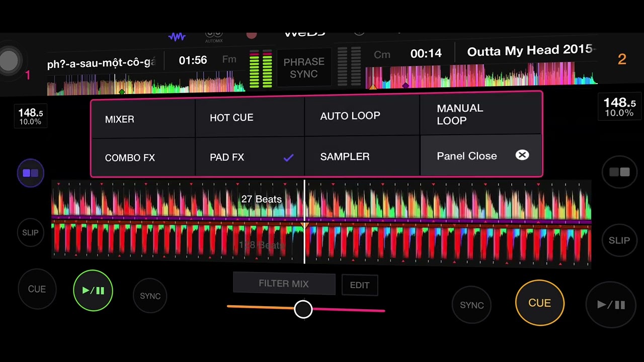This screenshot has height=362, width=644.
Task: Play or pause deck 2
Action: pyautogui.click(x=611, y=305)
